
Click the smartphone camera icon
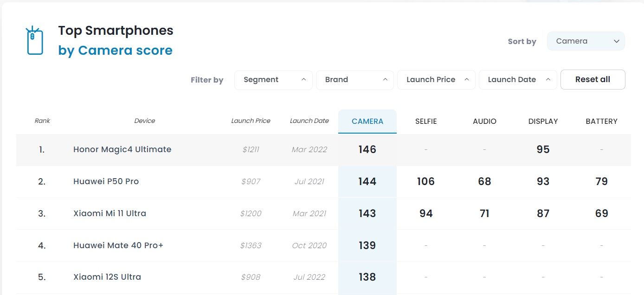34,40
